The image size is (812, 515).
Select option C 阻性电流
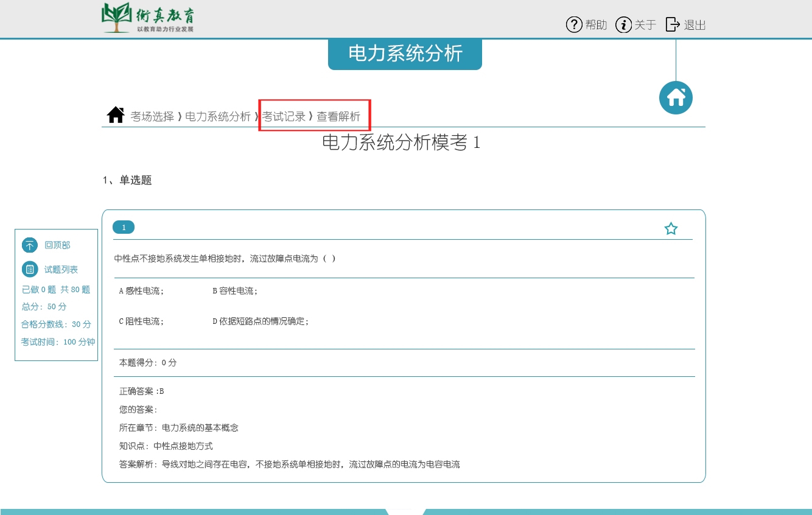141,321
